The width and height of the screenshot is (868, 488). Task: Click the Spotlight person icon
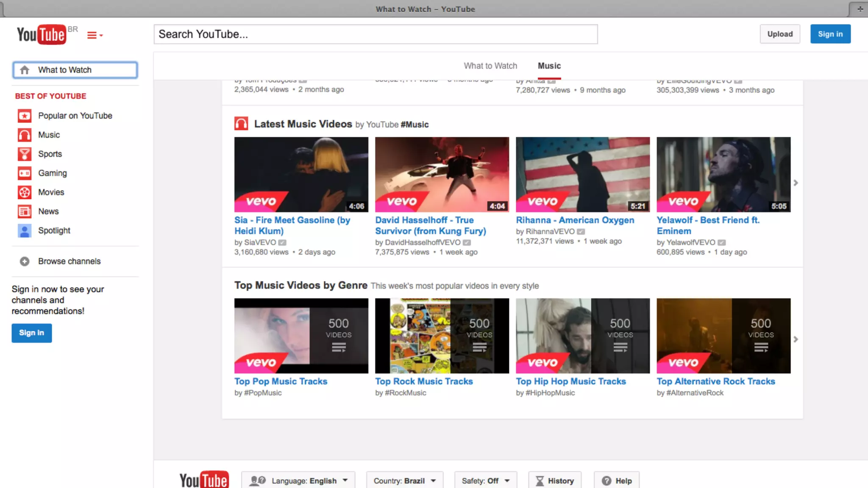(25, 230)
